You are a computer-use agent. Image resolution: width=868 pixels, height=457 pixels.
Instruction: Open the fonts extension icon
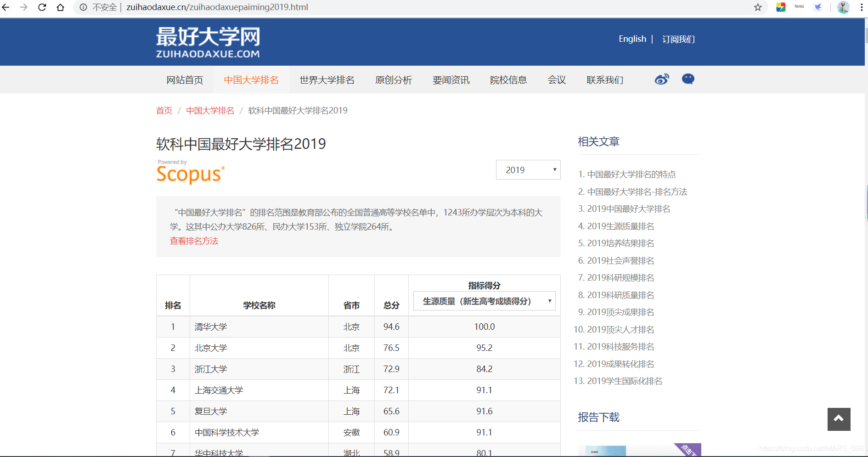click(799, 7)
